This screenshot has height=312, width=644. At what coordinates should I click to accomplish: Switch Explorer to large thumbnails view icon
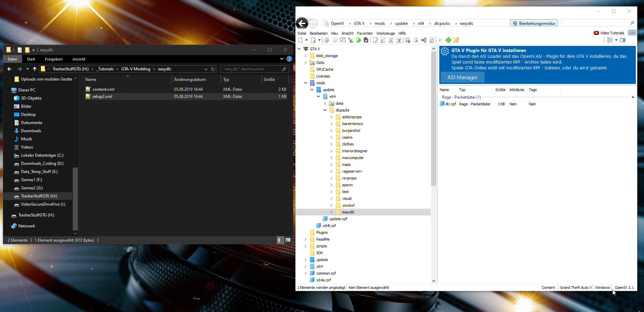point(288,240)
